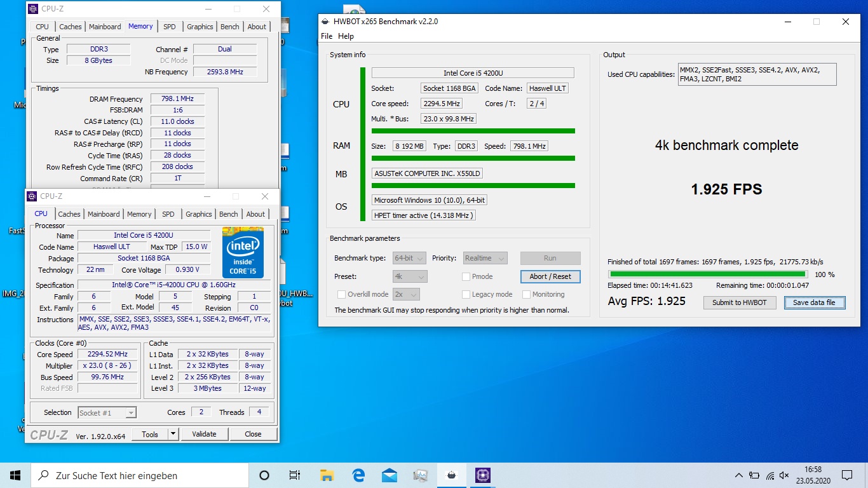Click the DRAM Frequency value 798.1 MHz
Screen dimensions: 868x488
click(177, 99)
